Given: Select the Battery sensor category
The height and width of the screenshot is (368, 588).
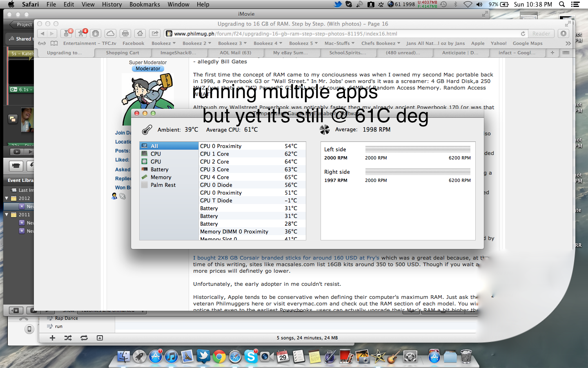Looking at the screenshot, I should coord(169,169).
